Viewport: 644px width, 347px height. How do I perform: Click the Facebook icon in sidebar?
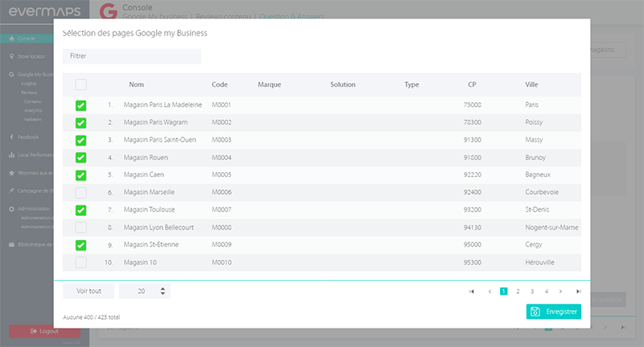pyautogui.click(x=10, y=137)
